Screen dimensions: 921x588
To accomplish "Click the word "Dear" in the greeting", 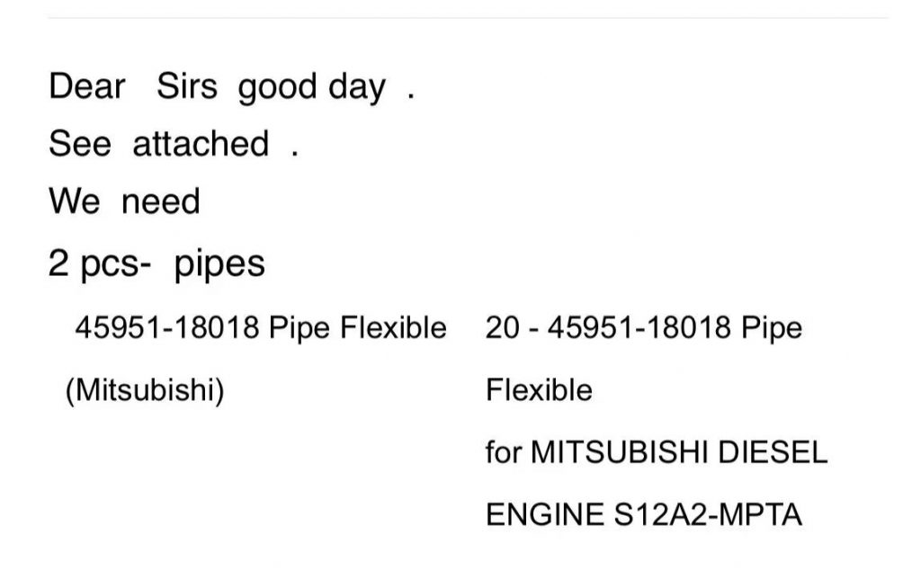I will (87, 87).
